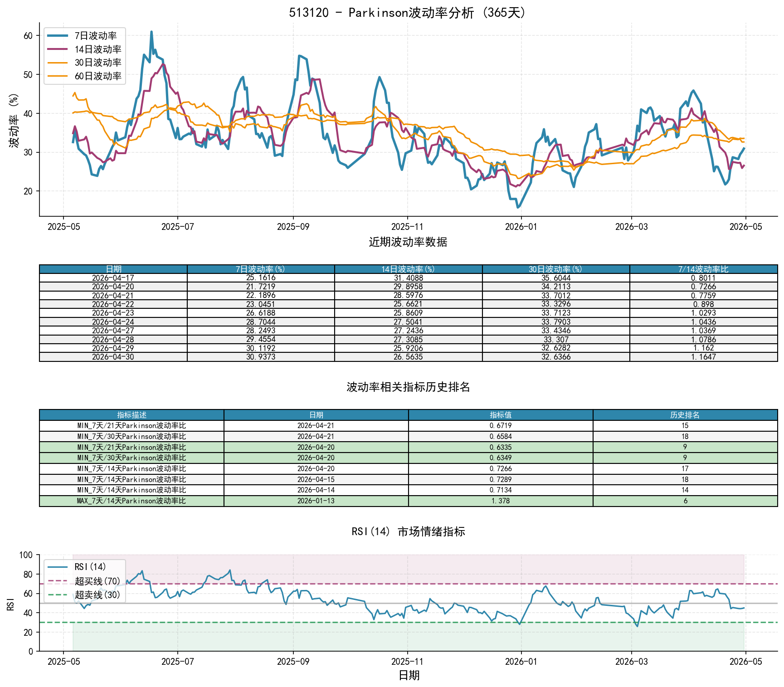Click the indicator value 1.378
The image size is (784, 687).
501,501
